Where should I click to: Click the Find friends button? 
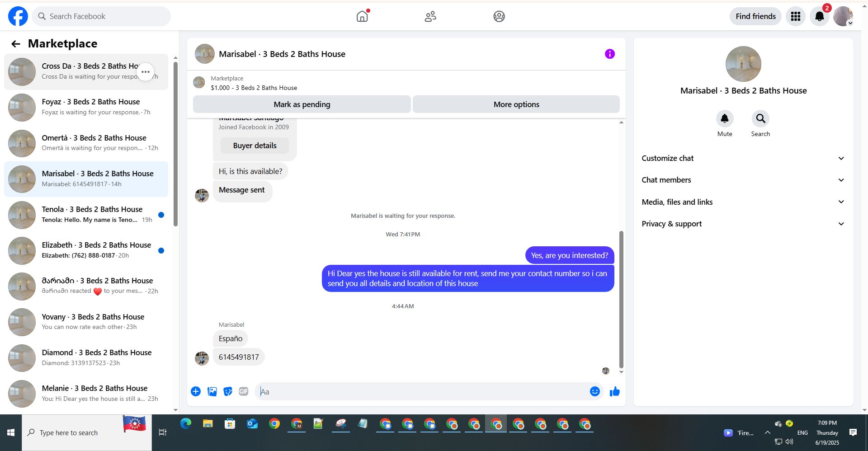(x=755, y=16)
